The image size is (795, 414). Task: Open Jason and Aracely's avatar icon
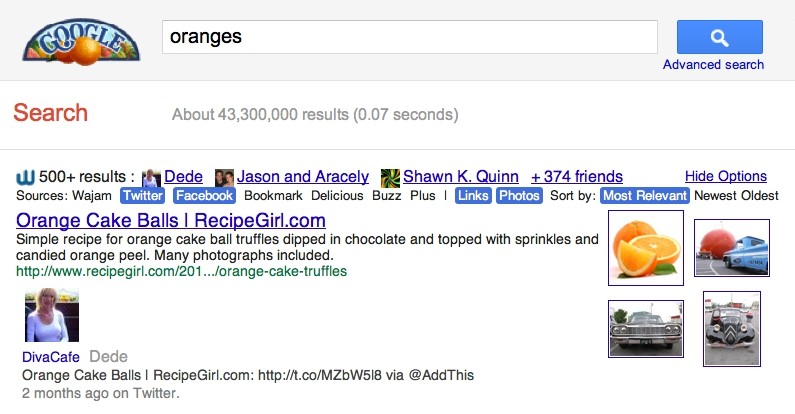[224, 178]
